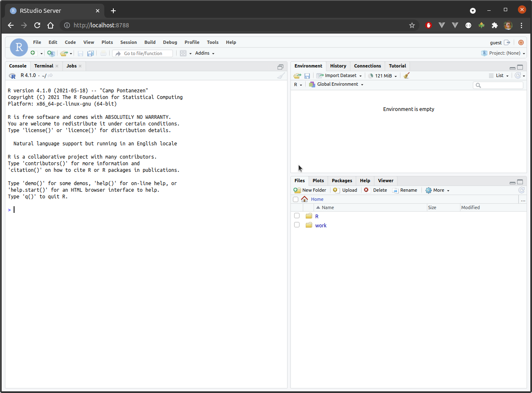Open the Session menu
The width and height of the screenshot is (532, 393).
[128, 42]
